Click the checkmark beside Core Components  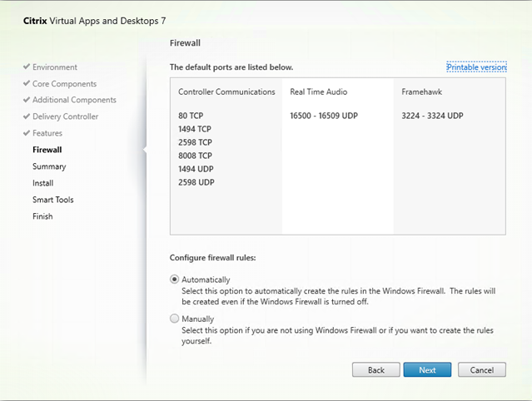pyautogui.click(x=27, y=83)
